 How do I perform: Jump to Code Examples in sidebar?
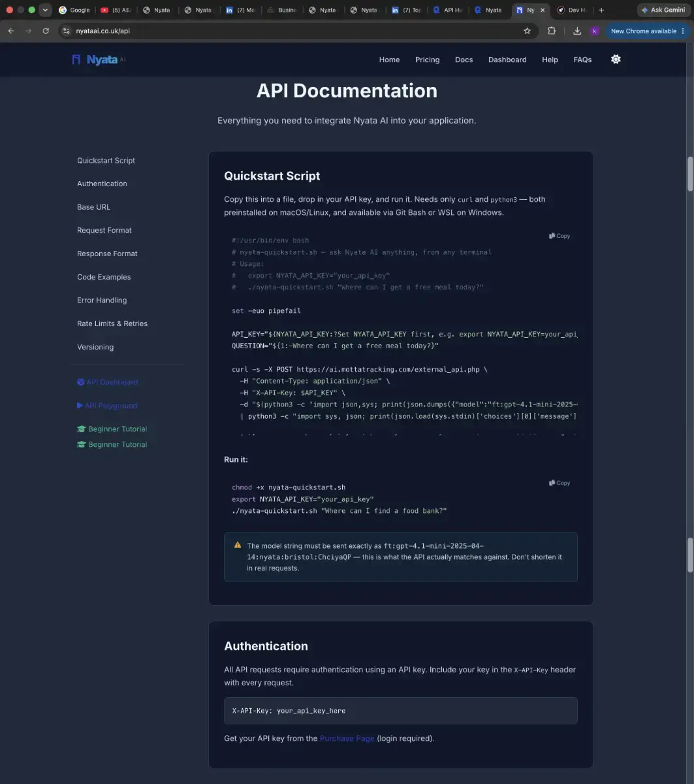(x=104, y=277)
